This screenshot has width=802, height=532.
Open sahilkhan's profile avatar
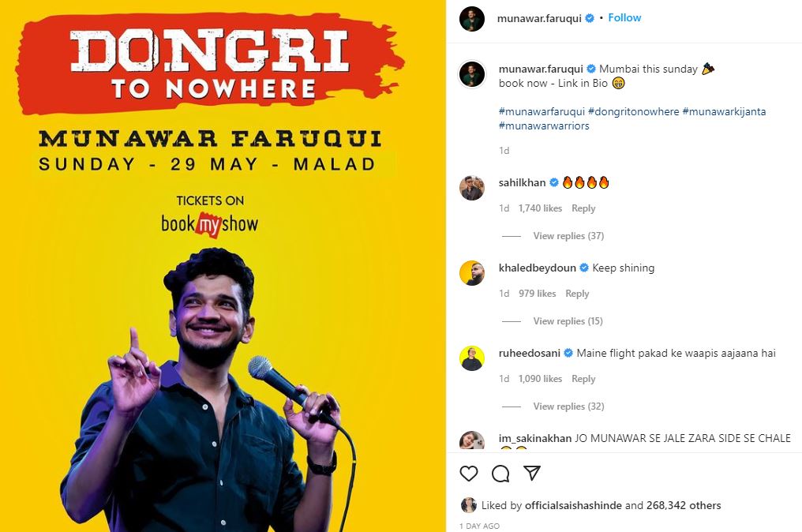pyautogui.click(x=471, y=188)
